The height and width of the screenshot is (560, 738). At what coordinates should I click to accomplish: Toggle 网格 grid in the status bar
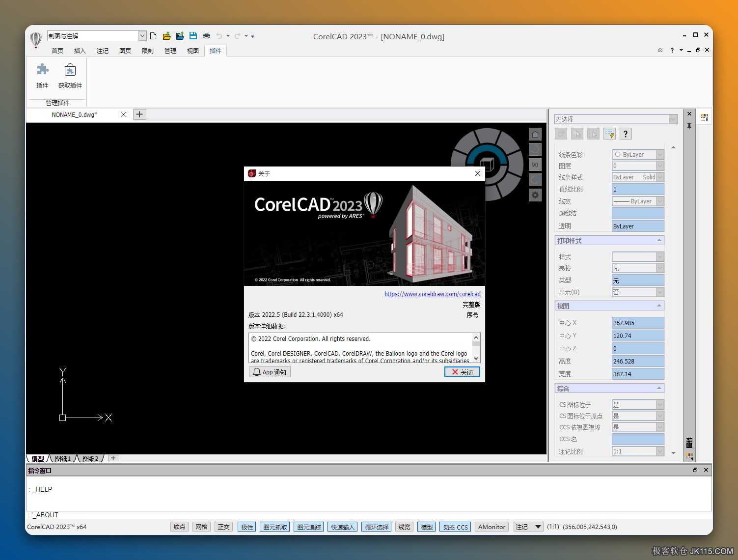click(201, 527)
